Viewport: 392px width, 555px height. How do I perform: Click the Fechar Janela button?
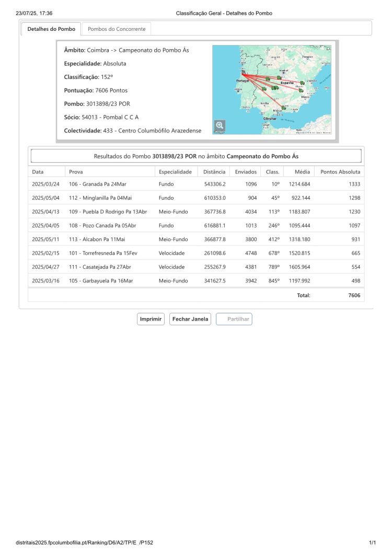(x=190, y=319)
